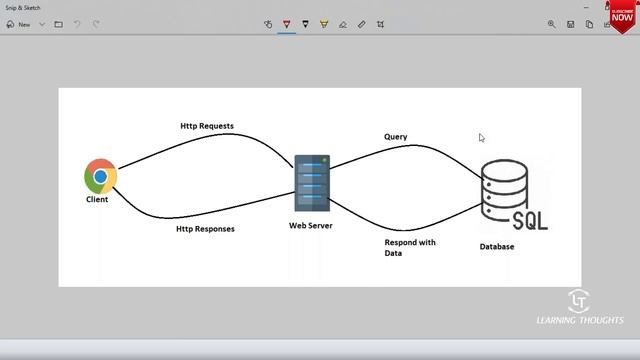Click the 'Query' label
640x360 pixels.
tap(396, 137)
